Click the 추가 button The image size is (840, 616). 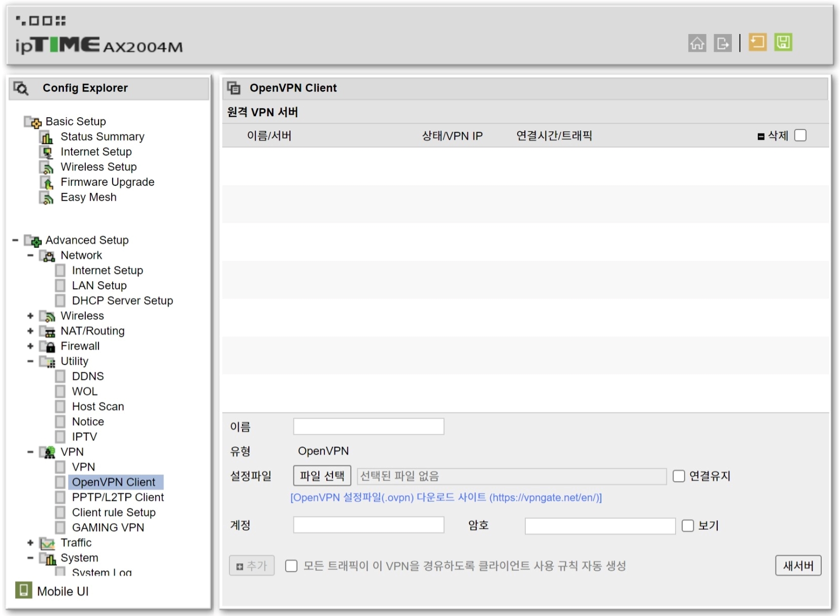(x=252, y=566)
